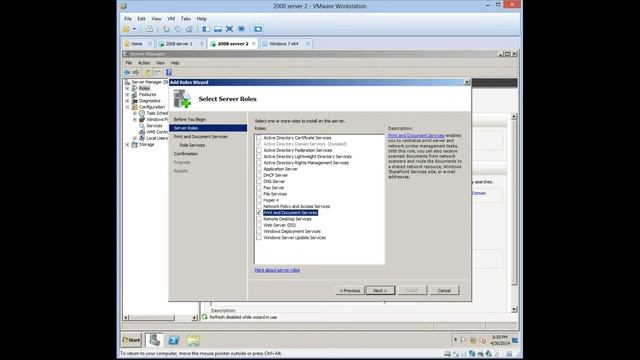
Task: Click the VMware power dropdown arrow in toolbar
Action: pyautogui.click(x=134, y=29)
